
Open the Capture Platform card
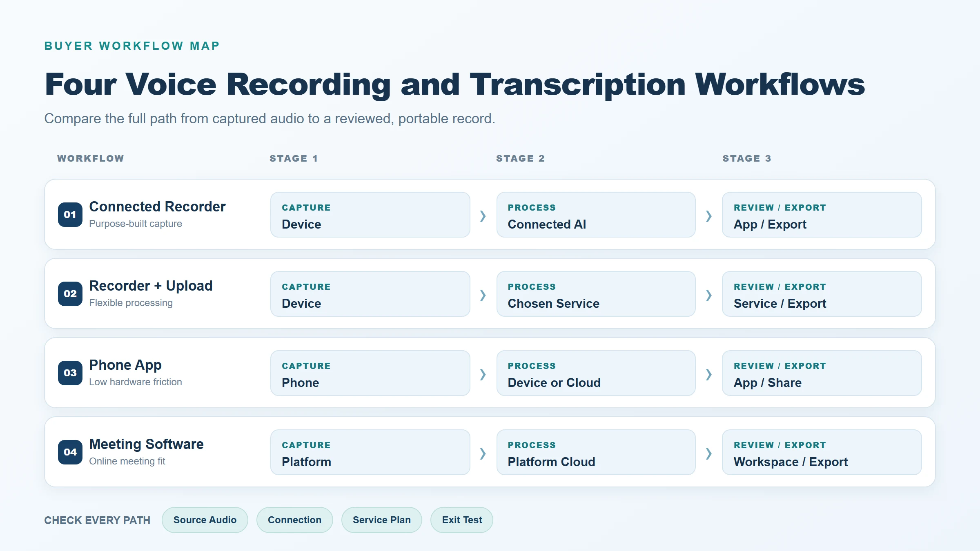tap(370, 452)
